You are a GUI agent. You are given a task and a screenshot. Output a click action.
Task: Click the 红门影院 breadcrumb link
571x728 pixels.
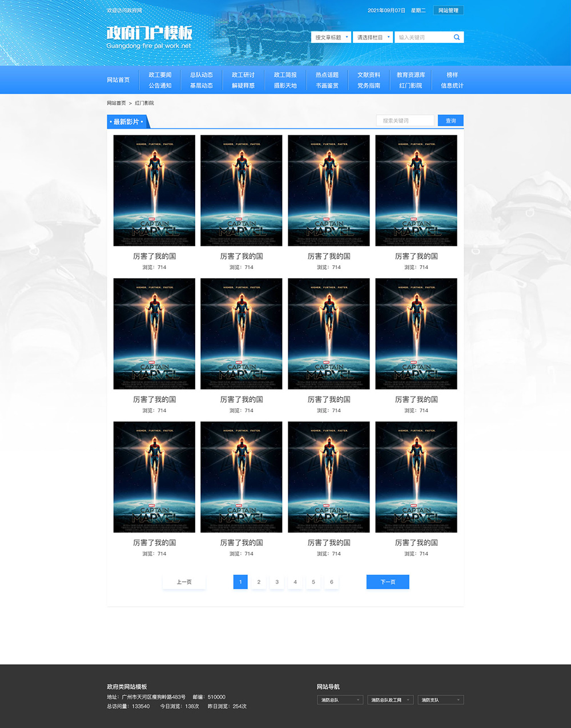click(x=144, y=103)
